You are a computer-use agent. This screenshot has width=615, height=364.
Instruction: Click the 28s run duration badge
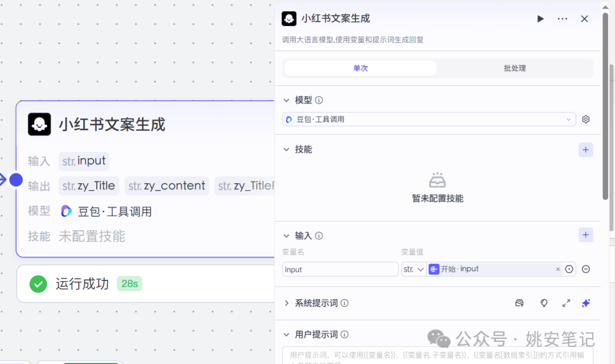pos(129,284)
